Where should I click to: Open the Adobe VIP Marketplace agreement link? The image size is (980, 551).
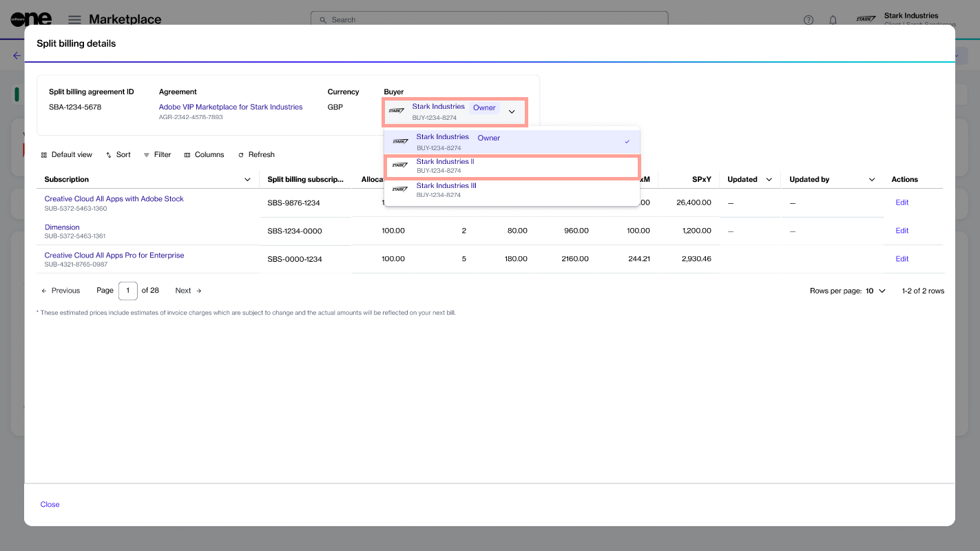(231, 107)
